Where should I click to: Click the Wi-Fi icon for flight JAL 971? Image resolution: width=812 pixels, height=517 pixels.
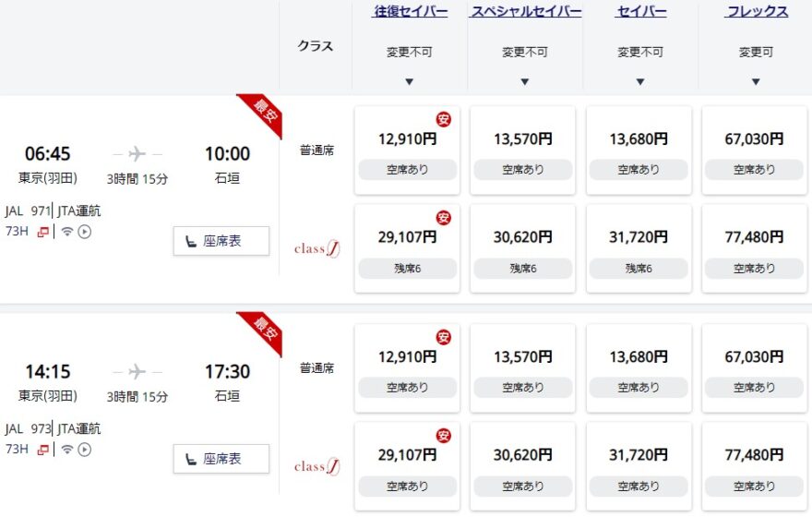coord(66,232)
